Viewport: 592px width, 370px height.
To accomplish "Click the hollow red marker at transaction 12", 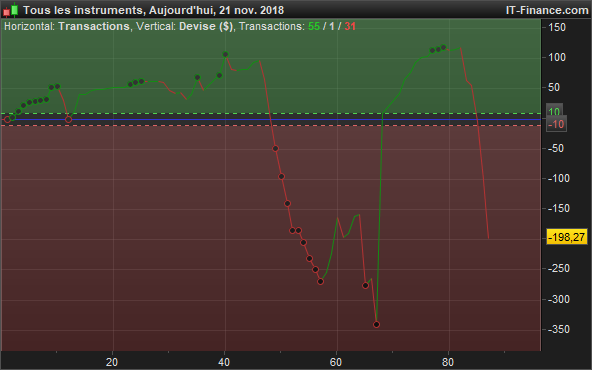I will [x=68, y=120].
